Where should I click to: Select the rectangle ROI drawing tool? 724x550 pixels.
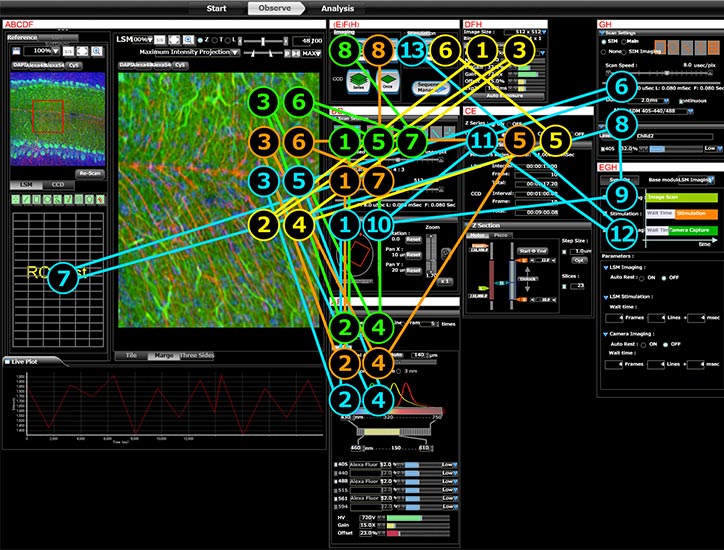pos(36,199)
